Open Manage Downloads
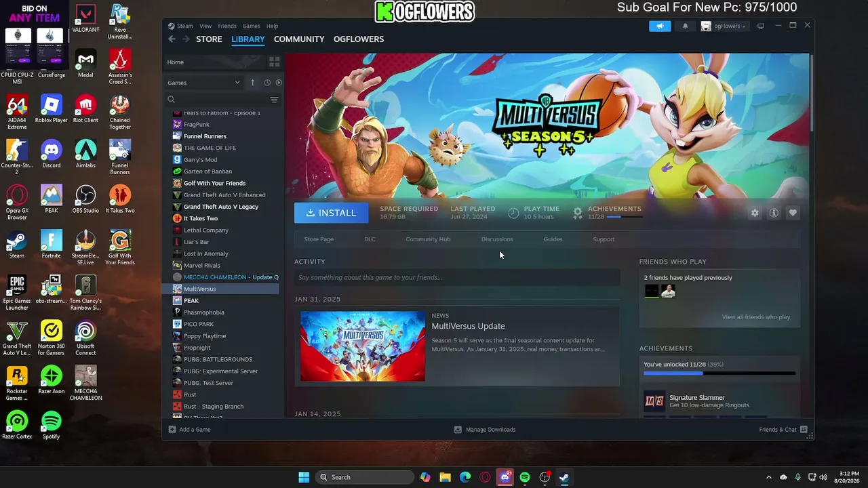 pos(485,430)
